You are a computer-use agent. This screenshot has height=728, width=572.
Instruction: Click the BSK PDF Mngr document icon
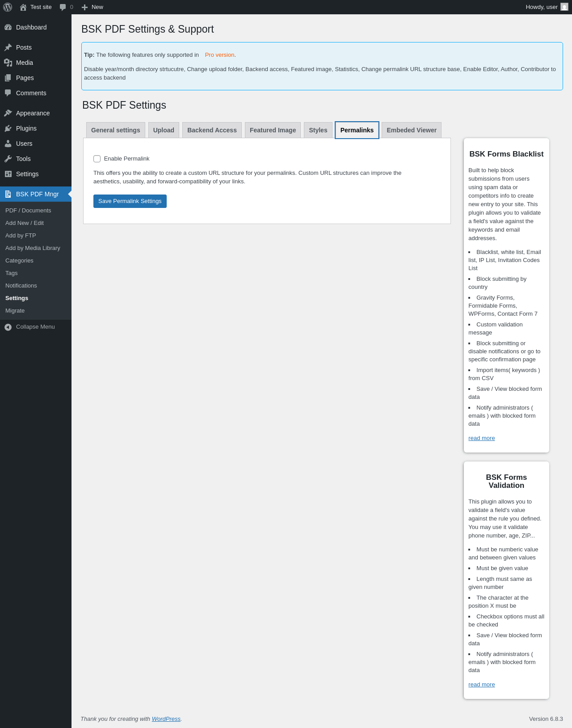(x=8, y=194)
